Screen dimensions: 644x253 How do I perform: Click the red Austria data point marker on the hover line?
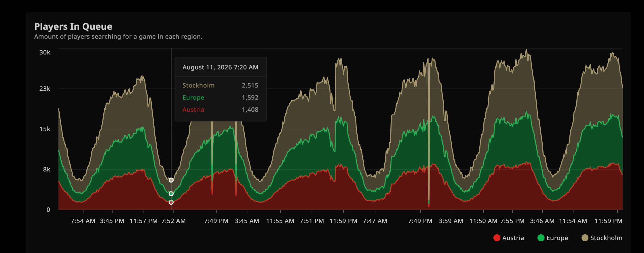171,202
